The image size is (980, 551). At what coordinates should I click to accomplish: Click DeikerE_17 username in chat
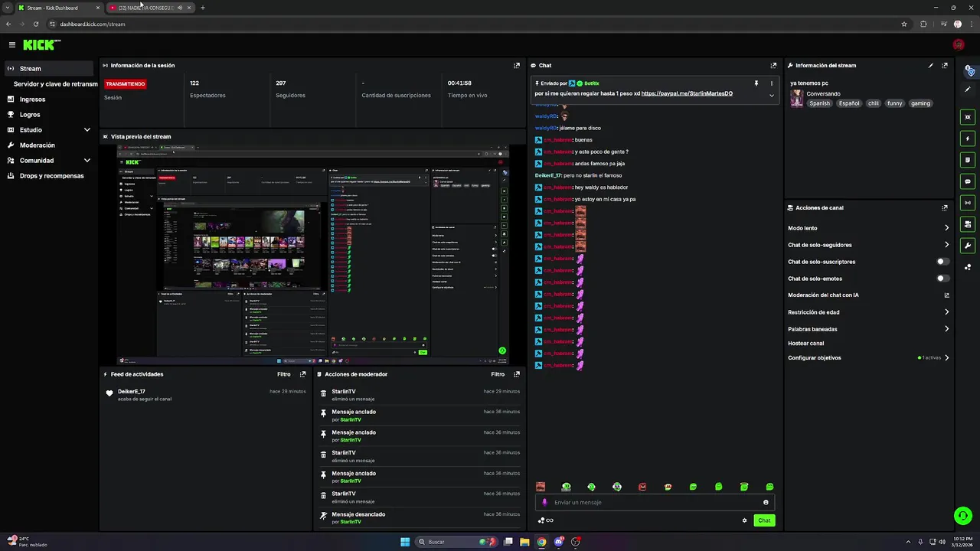point(548,176)
